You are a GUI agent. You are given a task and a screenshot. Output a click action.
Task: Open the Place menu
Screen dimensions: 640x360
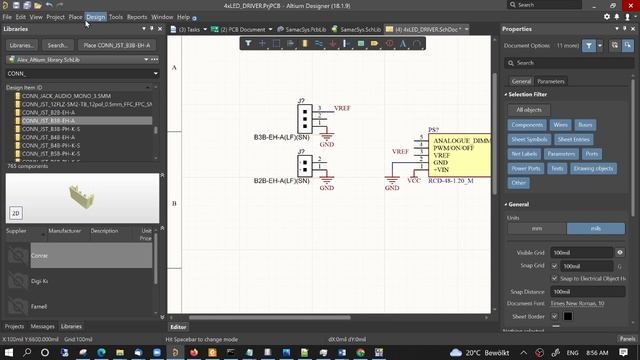[76, 17]
